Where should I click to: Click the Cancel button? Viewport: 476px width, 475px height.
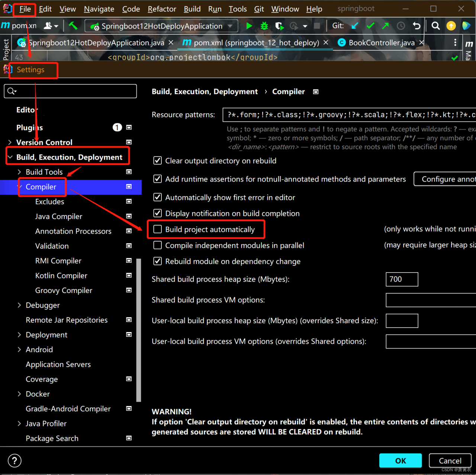(x=450, y=460)
